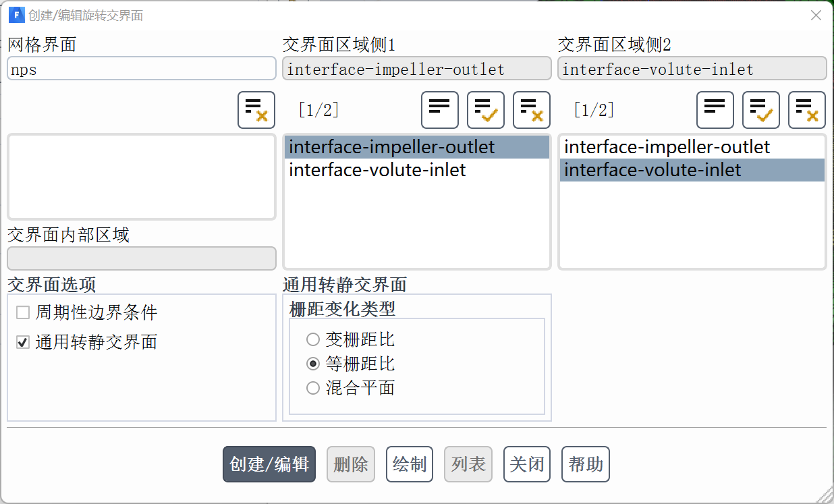Toggle list view icon for 交界面区域侧1
This screenshot has width=834, height=504.
[x=440, y=110]
